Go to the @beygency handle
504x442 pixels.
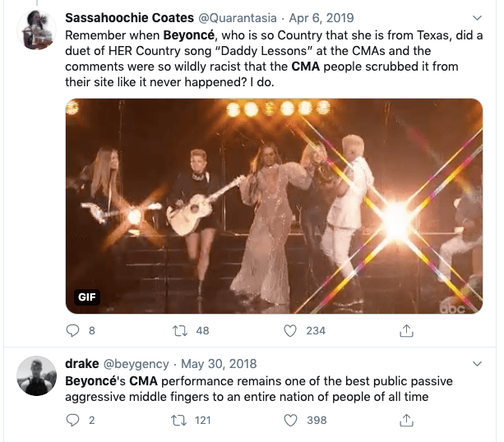(x=136, y=364)
